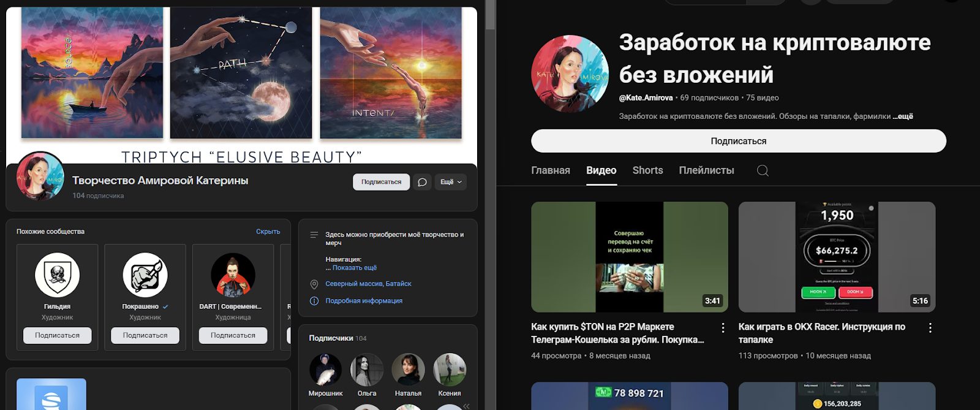Click "44 просмотра • 8 месяцев назад" text
This screenshot has height=410, width=980.
(590, 355)
